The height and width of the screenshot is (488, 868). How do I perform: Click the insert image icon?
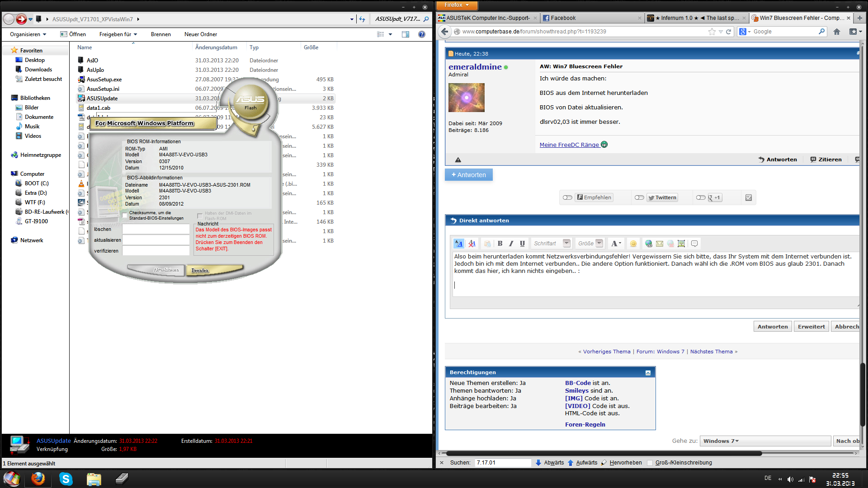pos(681,244)
